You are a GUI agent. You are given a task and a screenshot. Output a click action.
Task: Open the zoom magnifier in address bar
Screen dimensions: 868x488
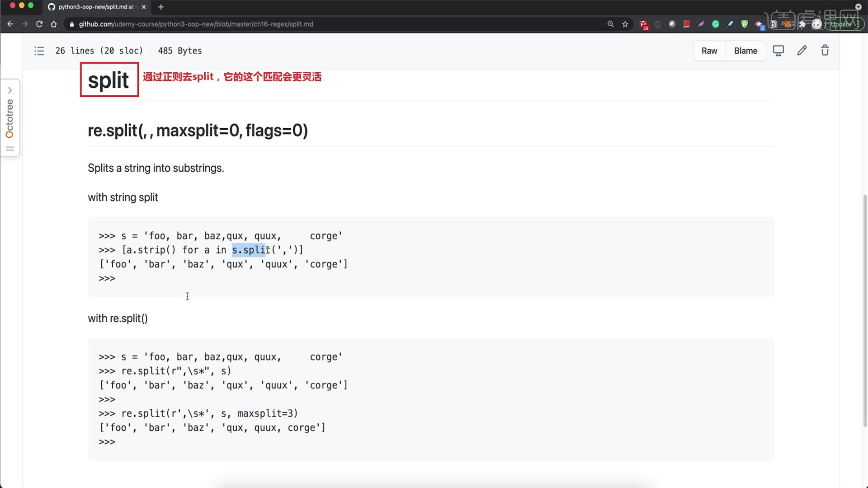pos(610,24)
